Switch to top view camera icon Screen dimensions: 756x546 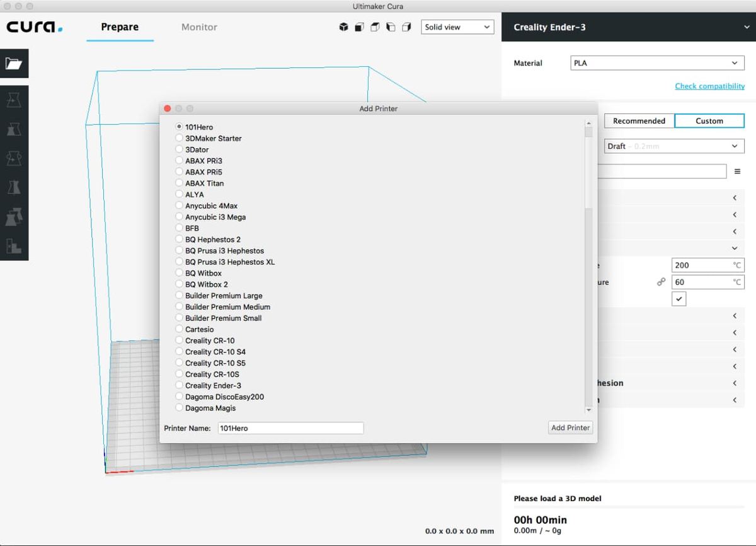point(375,27)
